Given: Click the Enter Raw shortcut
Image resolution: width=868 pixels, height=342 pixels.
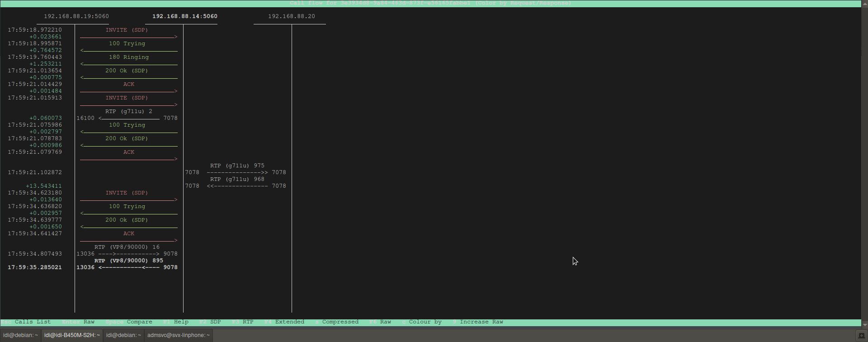Looking at the screenshot, I should click(78, 322).
